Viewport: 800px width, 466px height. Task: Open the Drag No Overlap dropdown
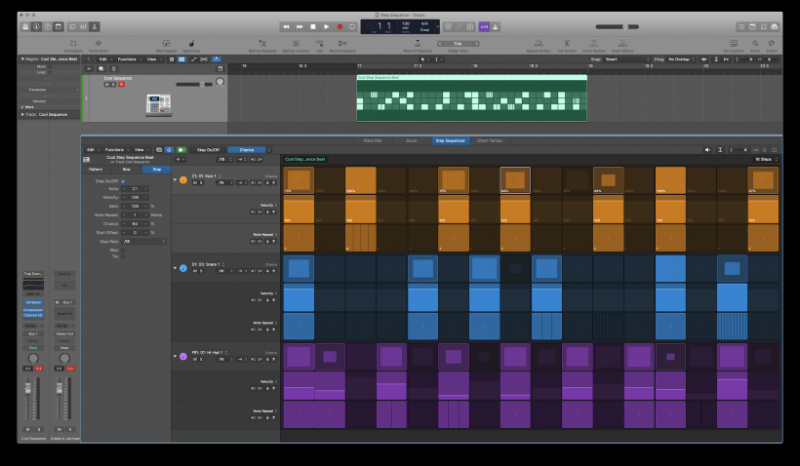click(681, 59)
